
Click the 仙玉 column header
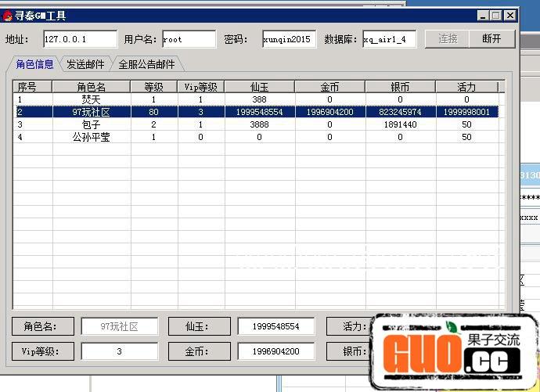pyautogui.click(x=259, y=87)
